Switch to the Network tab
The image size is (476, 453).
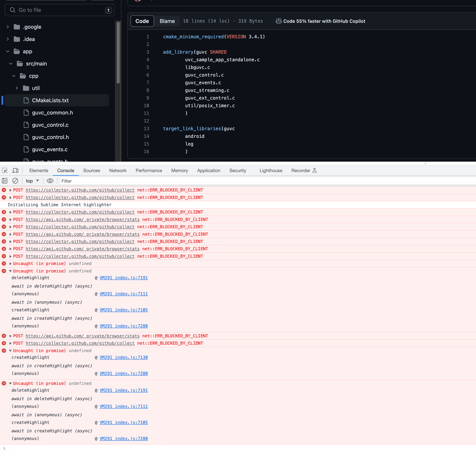point(118,170)
